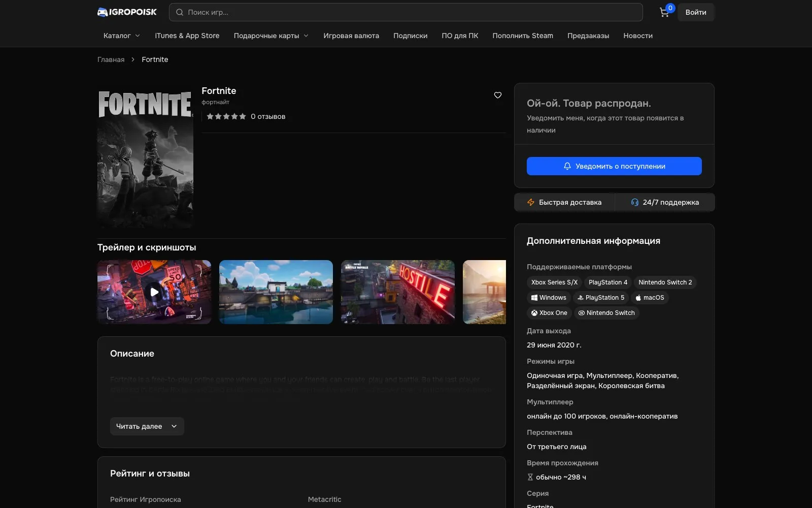Click the Fortnite breadcrumb text
This screenshot has height=508, width=812.
point(155,59)
